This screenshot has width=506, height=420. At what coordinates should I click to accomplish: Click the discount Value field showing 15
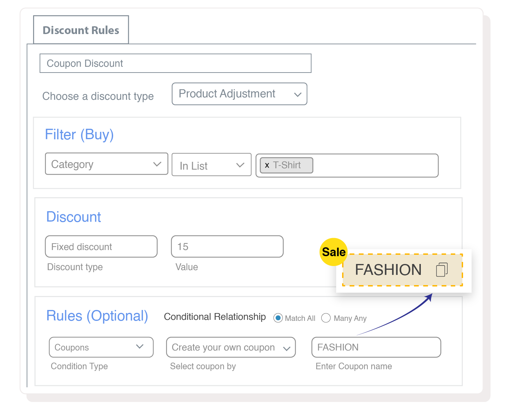point(227,247)
